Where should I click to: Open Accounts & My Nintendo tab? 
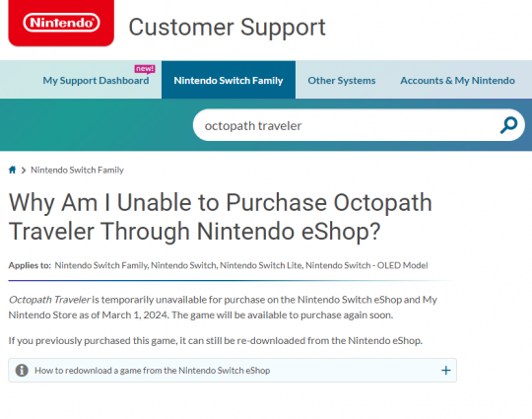pyautogui.click(x=457, y=81)
